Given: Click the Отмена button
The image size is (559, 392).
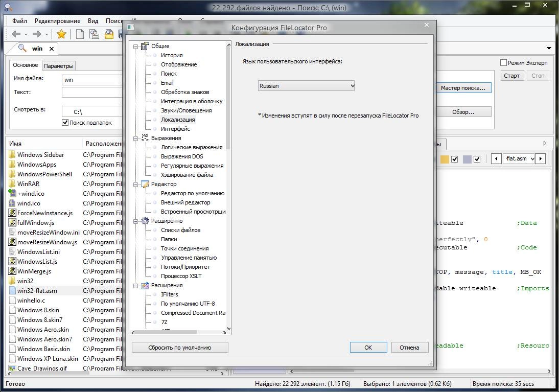Looking at the screenshot, I should [x=409, y=347].
